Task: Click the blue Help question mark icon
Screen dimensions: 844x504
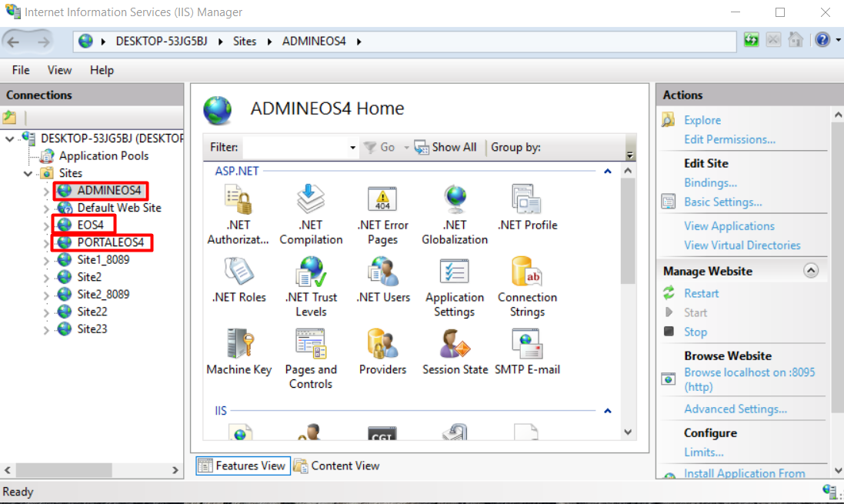Action: coord(822,40)
